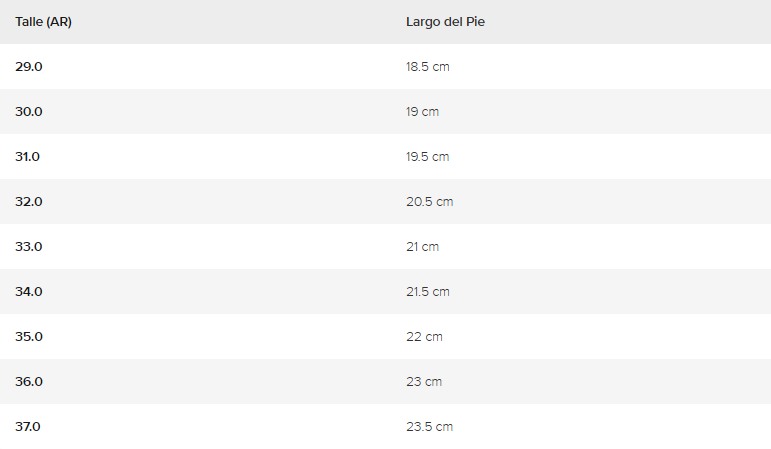This screenshot has height=449, width=771.
Task: Select the 37.0 size cell
Action: [x=28, y=427]
